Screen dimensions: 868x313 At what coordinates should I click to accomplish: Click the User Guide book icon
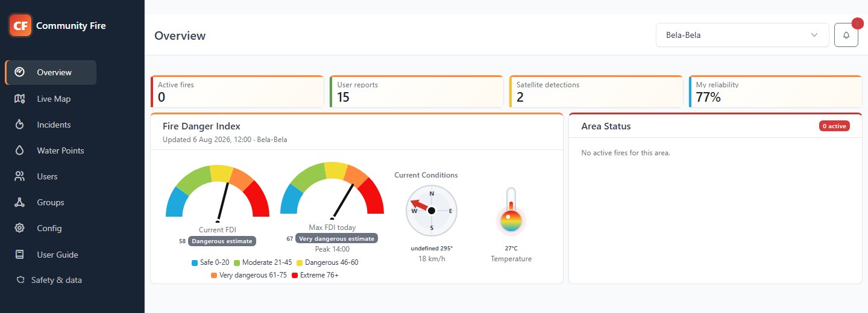click(19, 255)
